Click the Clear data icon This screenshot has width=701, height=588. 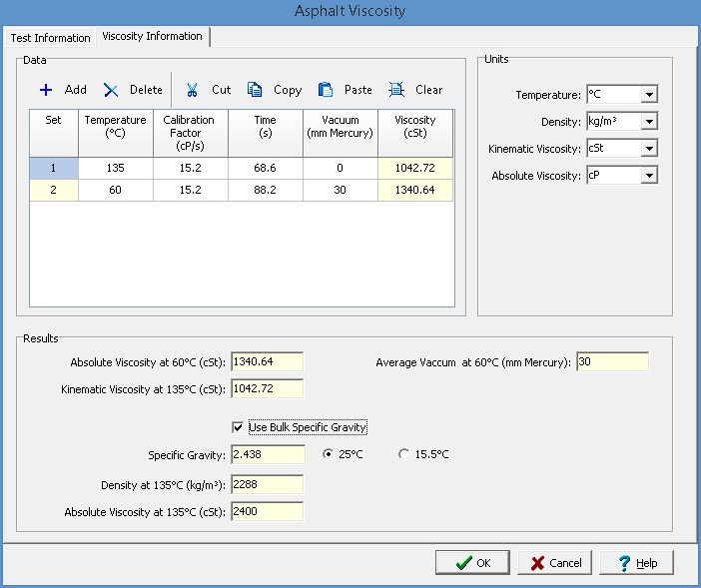[x=396, y=90]
